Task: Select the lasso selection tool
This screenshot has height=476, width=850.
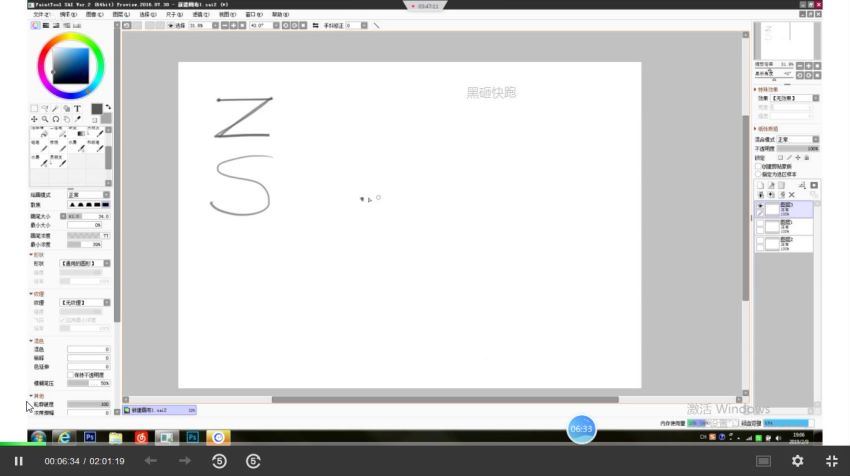Action: coord(45,108)
